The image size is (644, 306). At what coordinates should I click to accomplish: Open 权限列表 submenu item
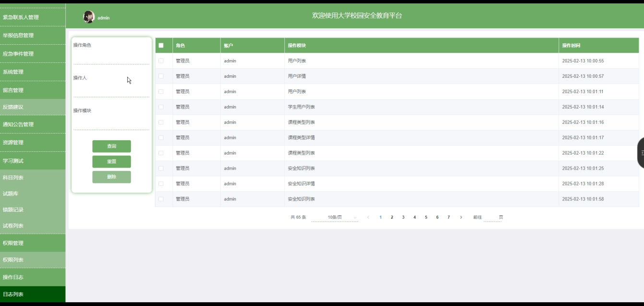coord(33,260)
